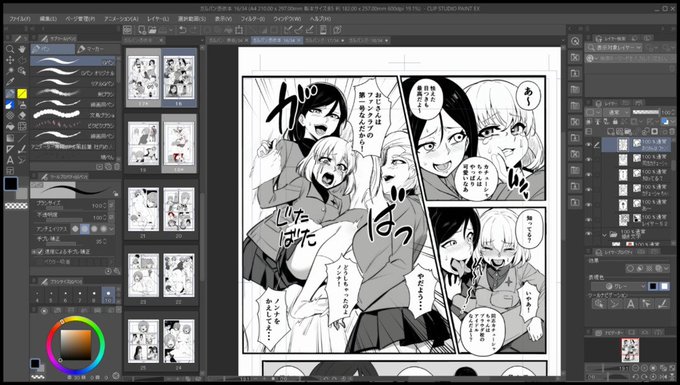Select the four-arrow Operation tool
This screenshot has height=385, width=680.
10,60
